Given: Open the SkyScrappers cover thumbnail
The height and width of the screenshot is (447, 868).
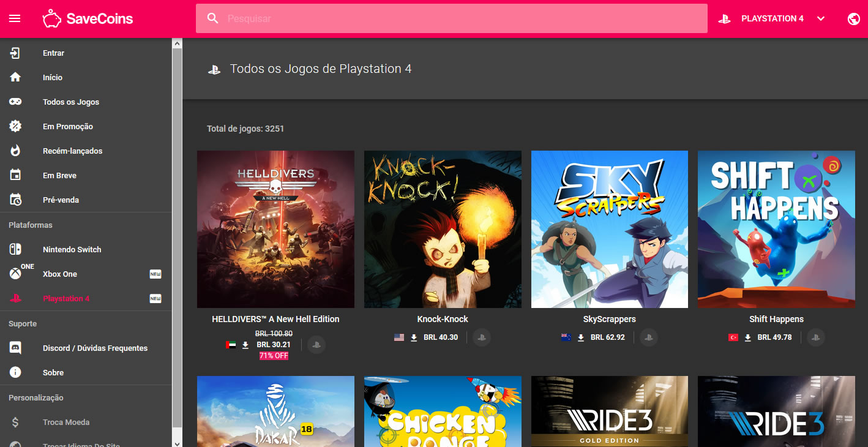Looking at the screenshot, I should 610,229.
